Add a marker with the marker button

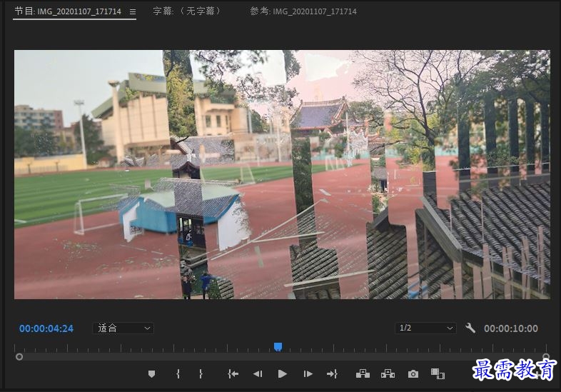point(152,374)
